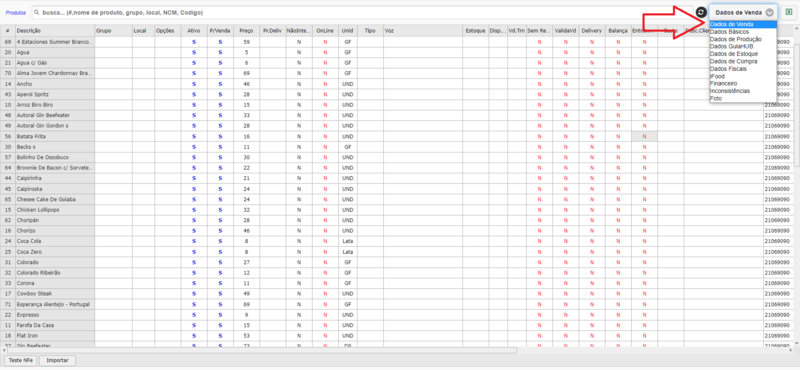Click the horizontal scrollbar below the table
Screen dimensions: 800x370
(261, 351)
